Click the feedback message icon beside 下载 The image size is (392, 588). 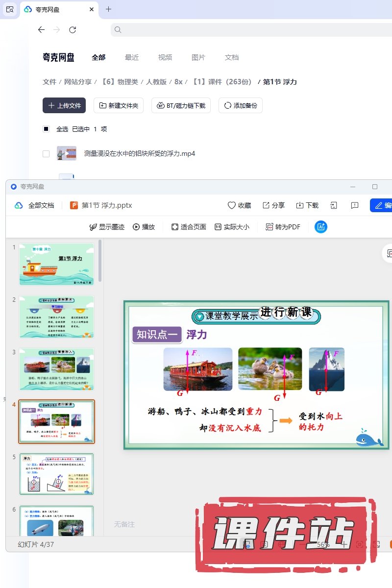click(x=355, y=205)
